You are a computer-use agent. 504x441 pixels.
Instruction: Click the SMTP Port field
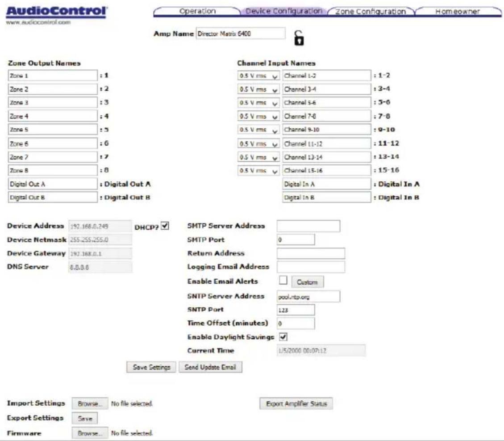click(x=296, y=239)
